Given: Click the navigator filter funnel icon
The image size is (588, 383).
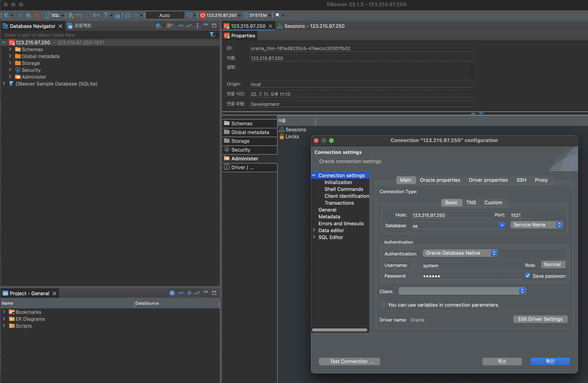Looking at the screenshot, I should pos(212,35).
